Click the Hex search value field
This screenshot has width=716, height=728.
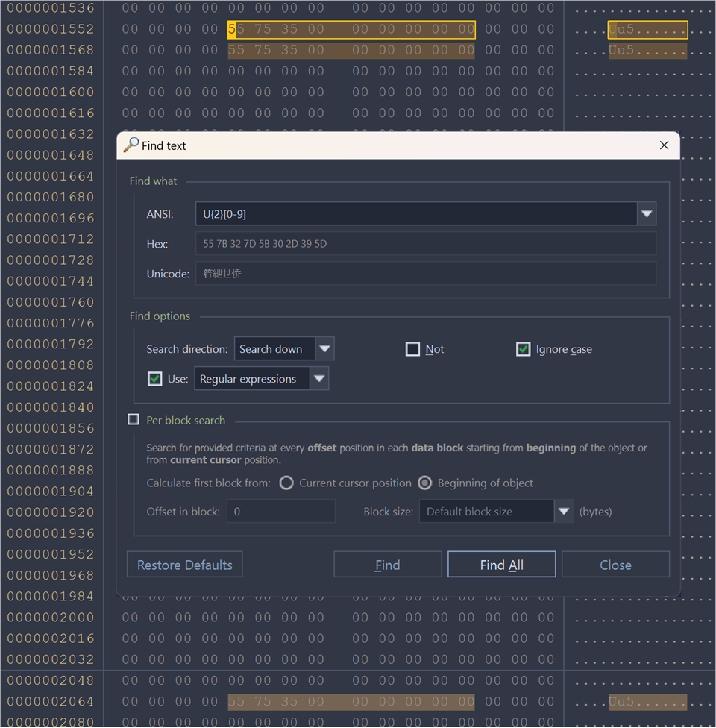[x=425, y=244]
